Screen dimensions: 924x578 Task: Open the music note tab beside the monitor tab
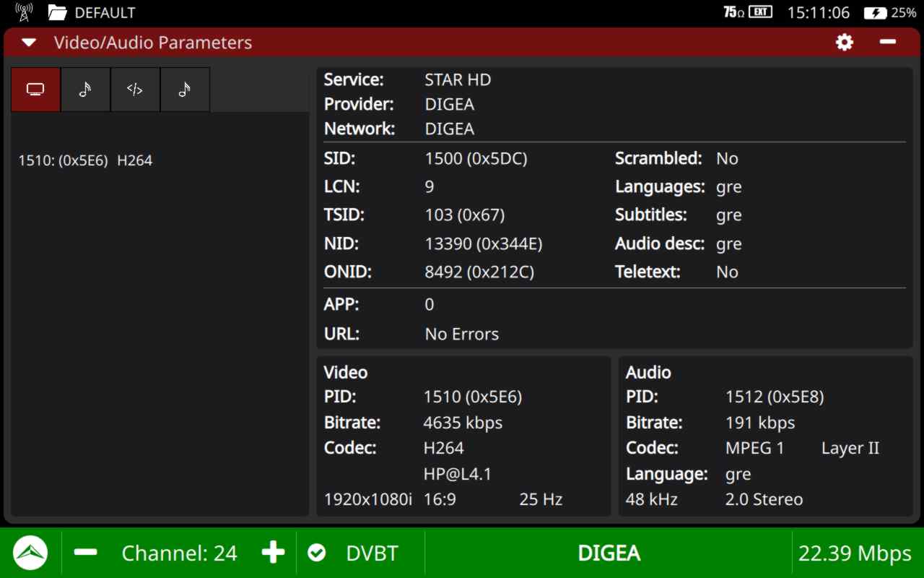(85, 90)
